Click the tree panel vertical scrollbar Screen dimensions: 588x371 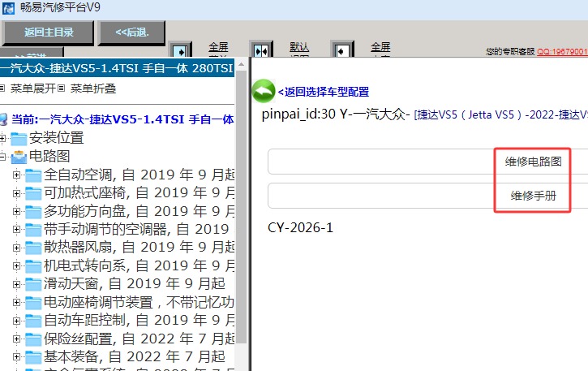[x=241, y=206]
